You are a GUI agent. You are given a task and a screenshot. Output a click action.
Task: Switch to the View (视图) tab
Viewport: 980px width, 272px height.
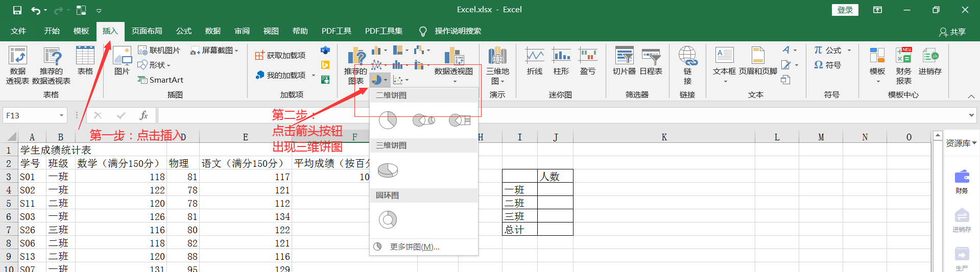point(271,31)
